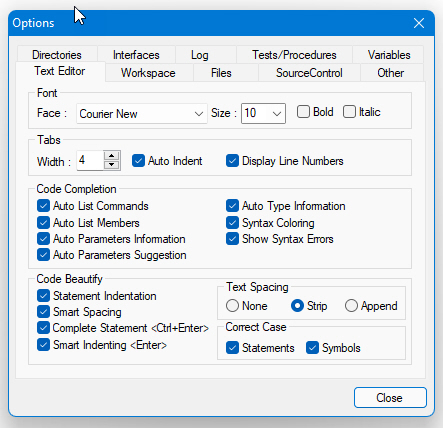The width and height of the screenshot is (443, 428).
Task: Uncheck Statement Indentation
Action: tap(43, 296)
